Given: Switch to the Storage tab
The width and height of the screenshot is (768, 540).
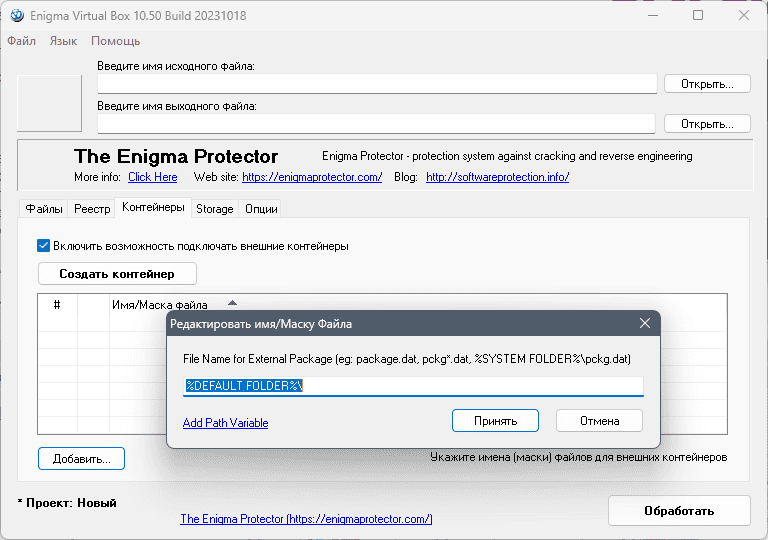Looking at the screenshot, I should click(x=215, y=209).
